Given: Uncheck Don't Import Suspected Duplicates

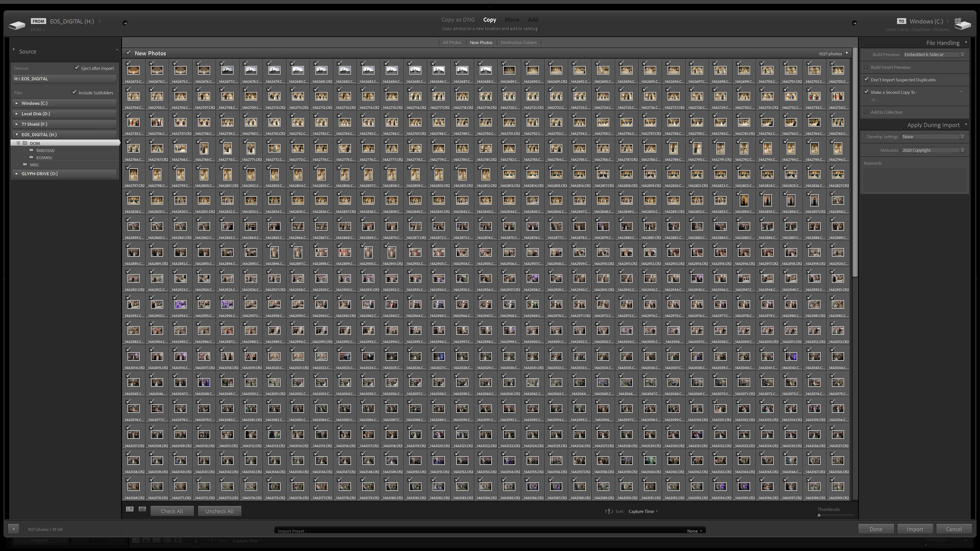Looking at the screenshot, I should 866,80.
